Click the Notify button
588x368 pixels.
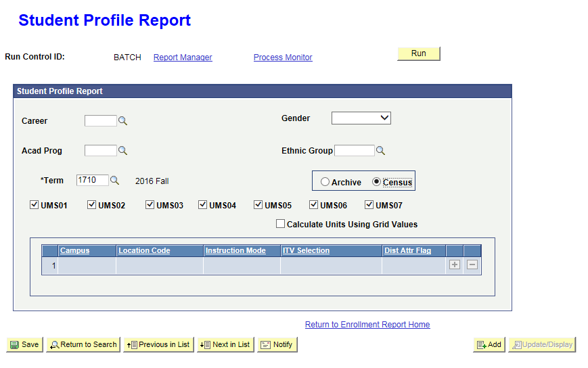(x=277, y=344)
